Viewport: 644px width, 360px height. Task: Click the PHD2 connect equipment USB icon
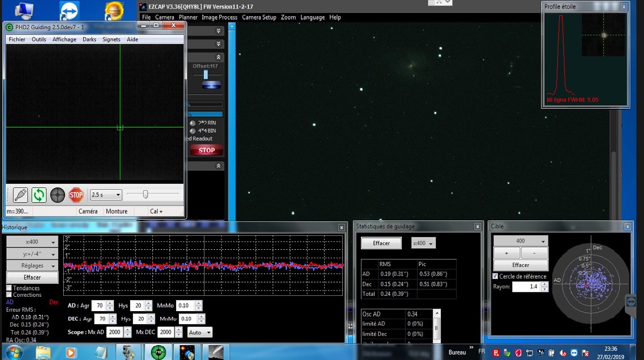(x=20, y=195)
